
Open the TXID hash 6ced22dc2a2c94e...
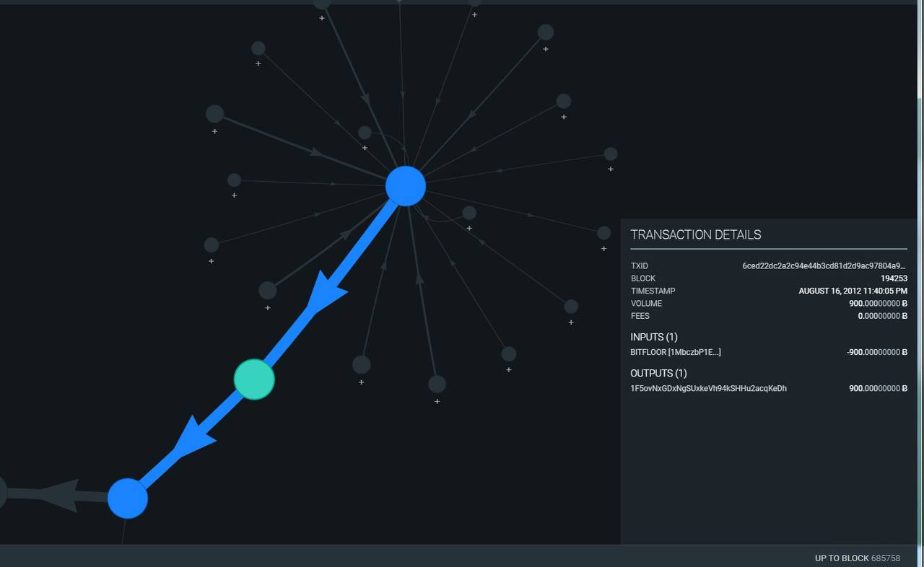point(824,266)
